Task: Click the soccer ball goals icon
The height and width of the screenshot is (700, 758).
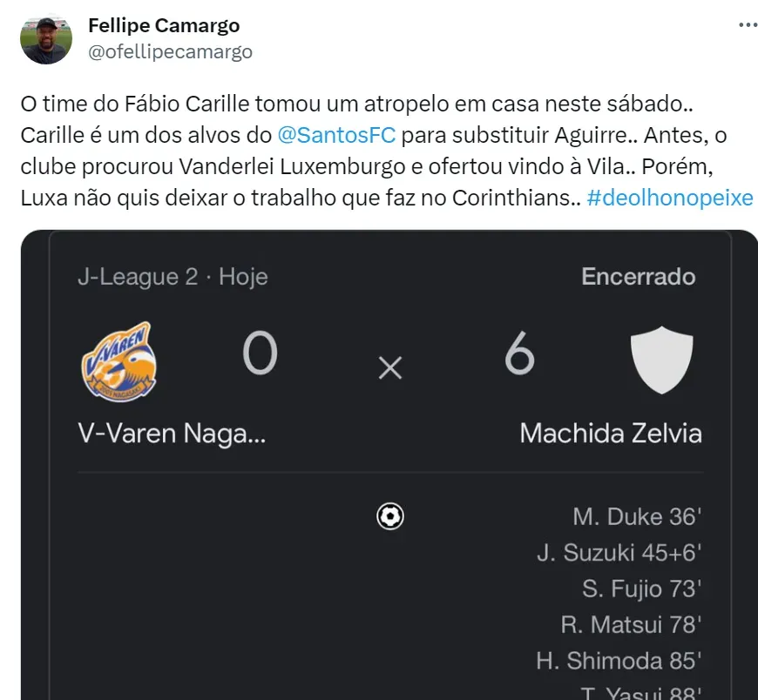Action: (x=390, y=517)
